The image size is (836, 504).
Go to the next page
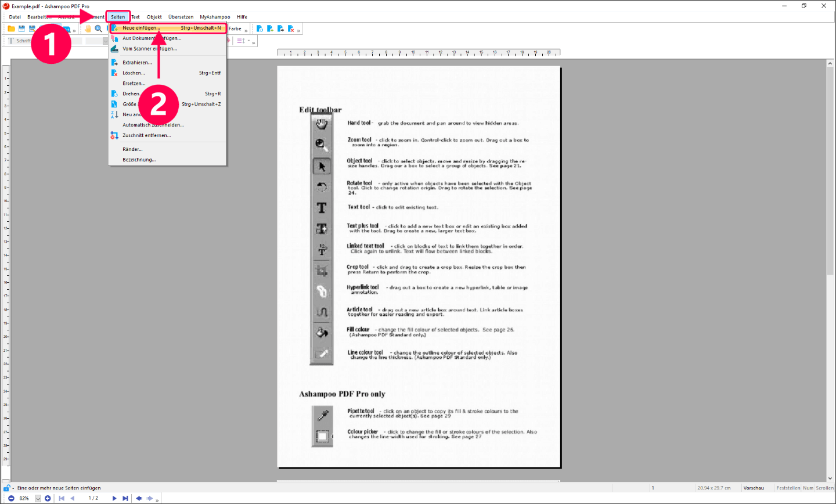pyautogui.click(x=114, y=498)
